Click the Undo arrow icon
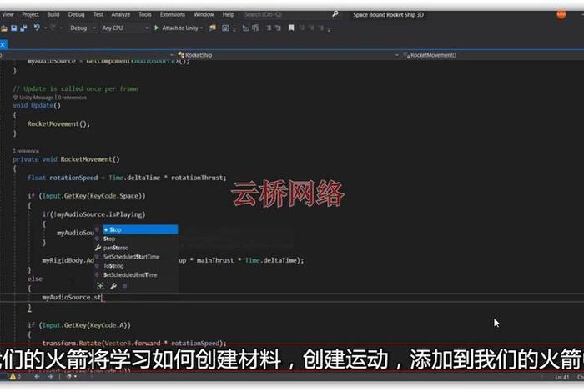584x392 pixels. (x=37, y=28)
